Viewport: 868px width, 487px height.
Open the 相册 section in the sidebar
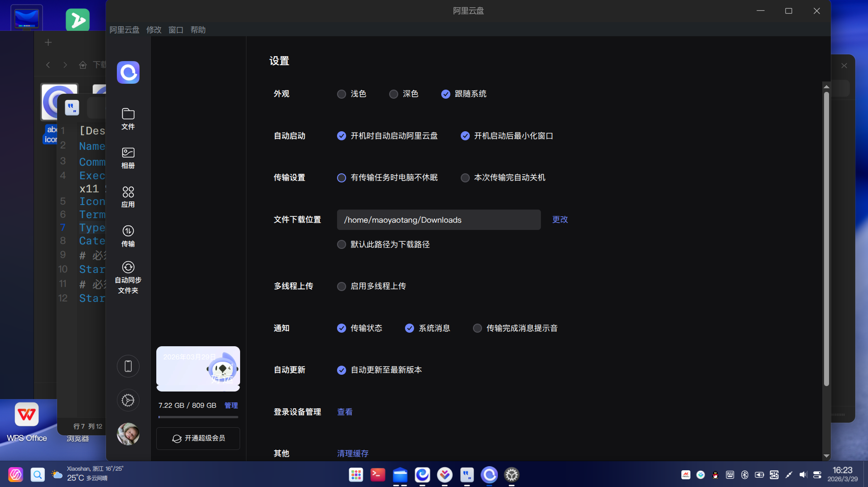[128, 158]
